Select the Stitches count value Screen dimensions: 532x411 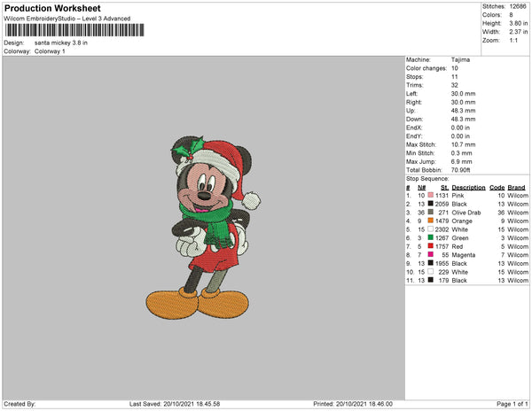point(518,6)
